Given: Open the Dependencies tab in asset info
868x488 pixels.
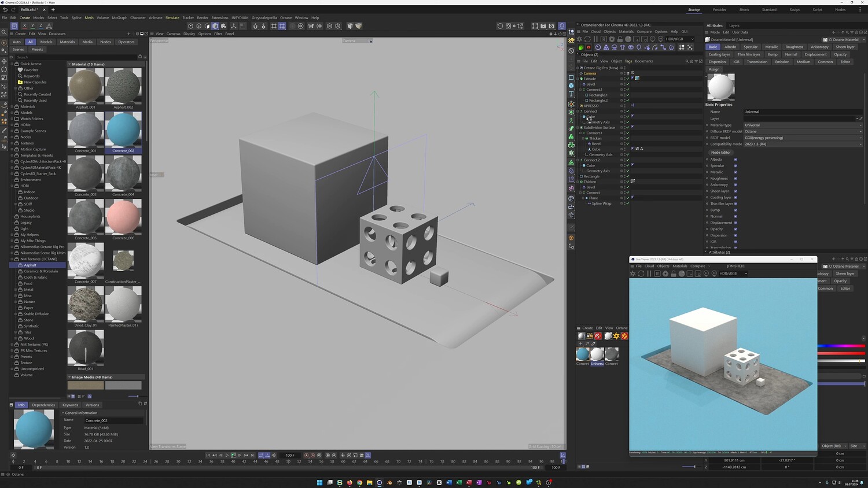Looking at the screenshot, I should point(43,405).
